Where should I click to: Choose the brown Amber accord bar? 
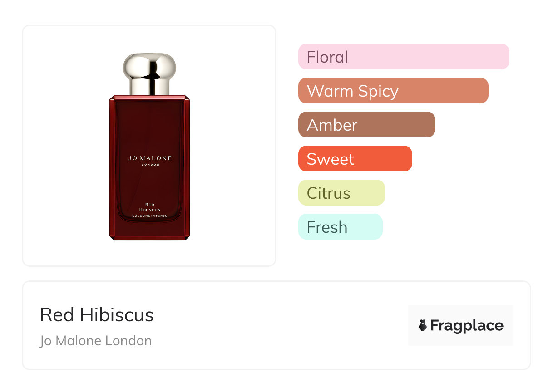coord(367,125)
